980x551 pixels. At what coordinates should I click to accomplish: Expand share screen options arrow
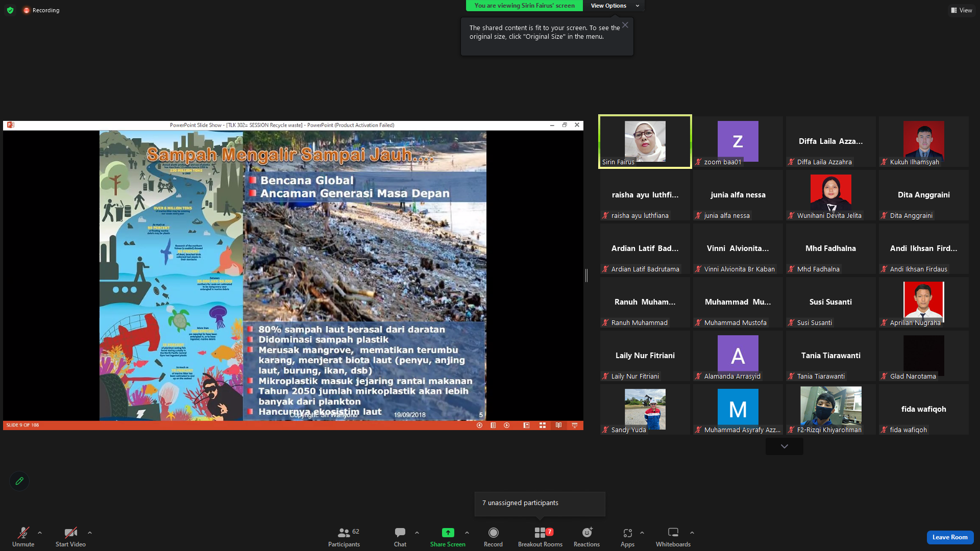pyautogui.click(x=467, y=533)
